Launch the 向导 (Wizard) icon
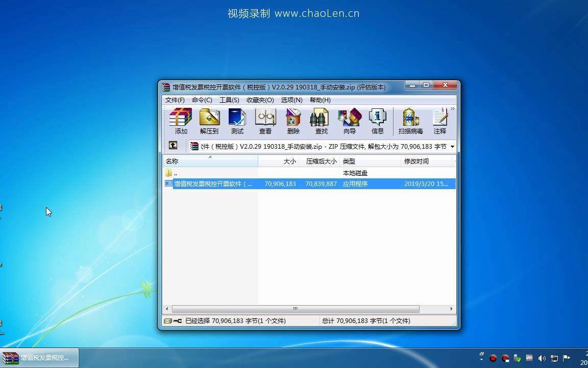The height and width of the screenshot is (368, 588). [349, 120]
